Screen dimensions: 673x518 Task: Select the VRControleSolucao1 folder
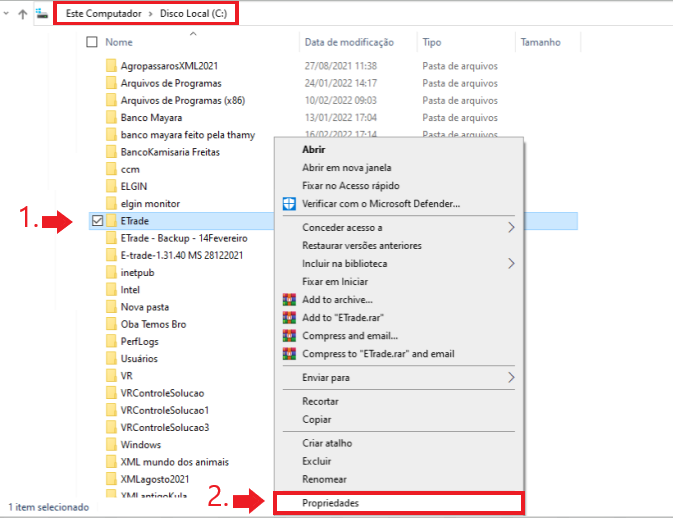pos(164,410)
